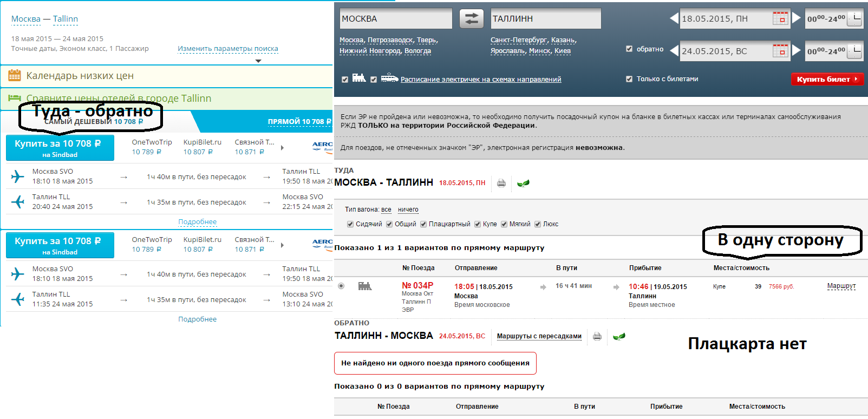Click the long-distance train icon in filters

tap(359, 78)
